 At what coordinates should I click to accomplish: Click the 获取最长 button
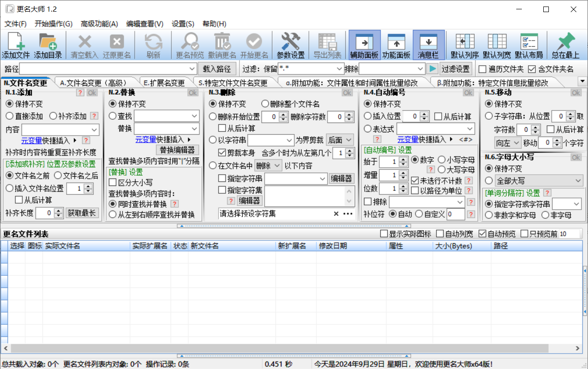click(82, 213)
